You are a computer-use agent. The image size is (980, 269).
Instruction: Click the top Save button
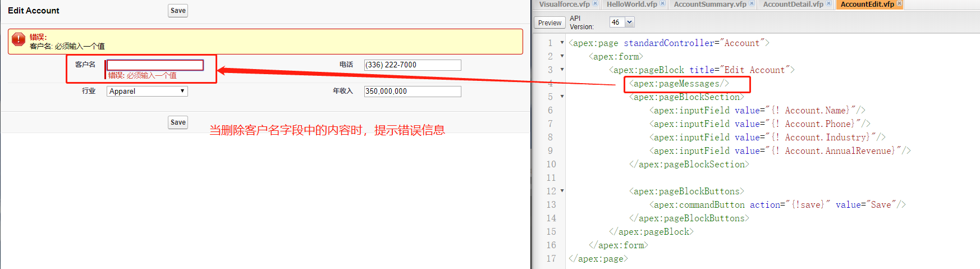178,11
